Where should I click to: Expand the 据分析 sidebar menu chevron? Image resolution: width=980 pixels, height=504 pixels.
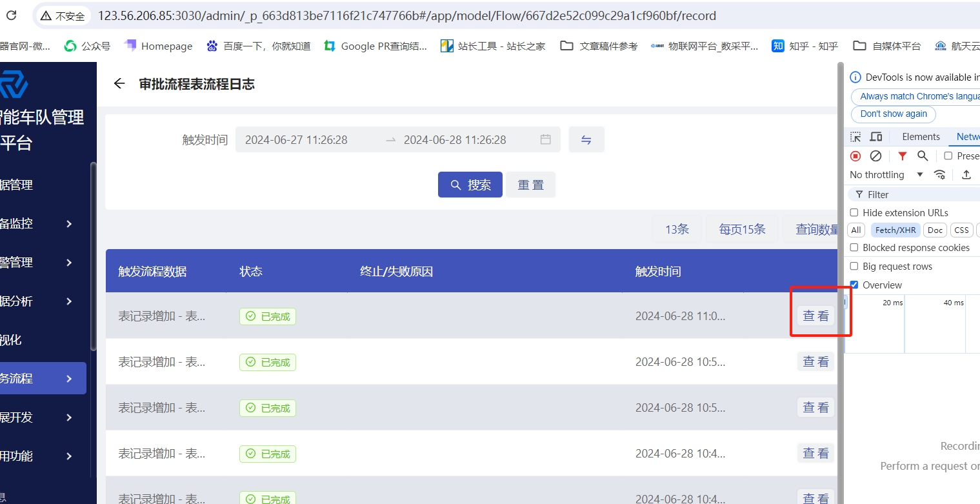pyautogui.click(x=69, y=301)
